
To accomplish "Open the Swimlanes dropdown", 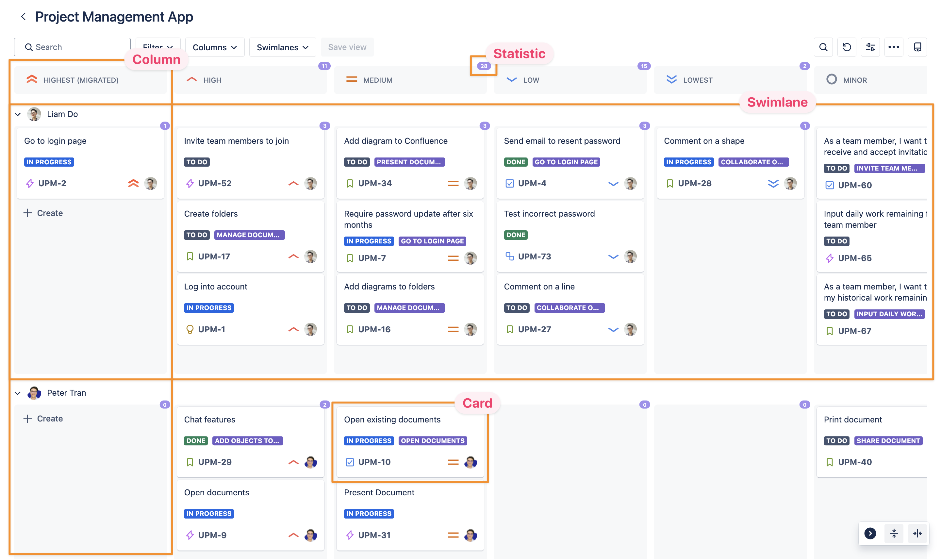I will (x=282, y=47).
